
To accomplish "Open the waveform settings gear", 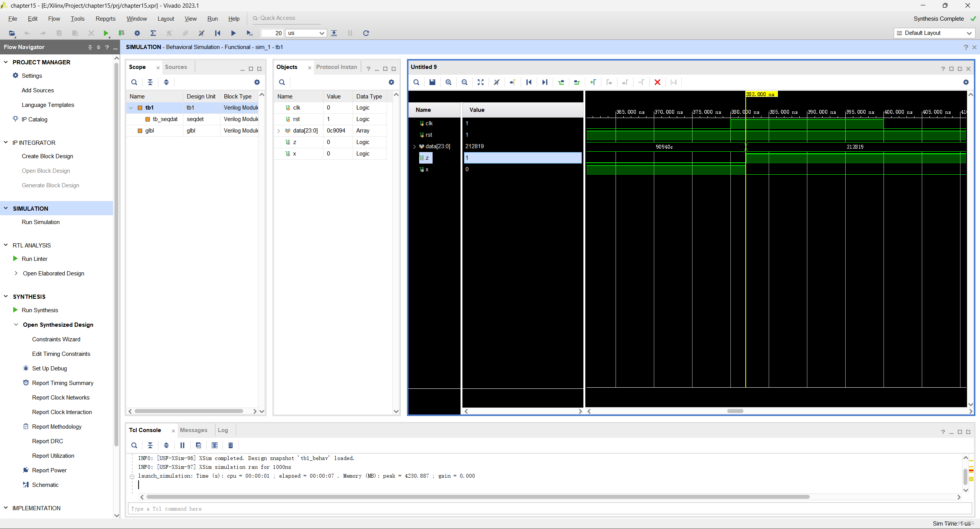I will tap(966, 82).
